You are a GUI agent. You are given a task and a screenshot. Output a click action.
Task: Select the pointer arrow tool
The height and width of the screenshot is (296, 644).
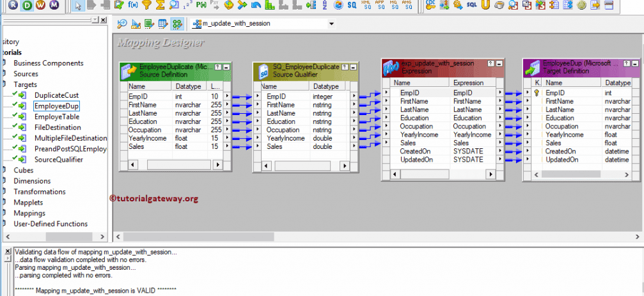[77, 5]
